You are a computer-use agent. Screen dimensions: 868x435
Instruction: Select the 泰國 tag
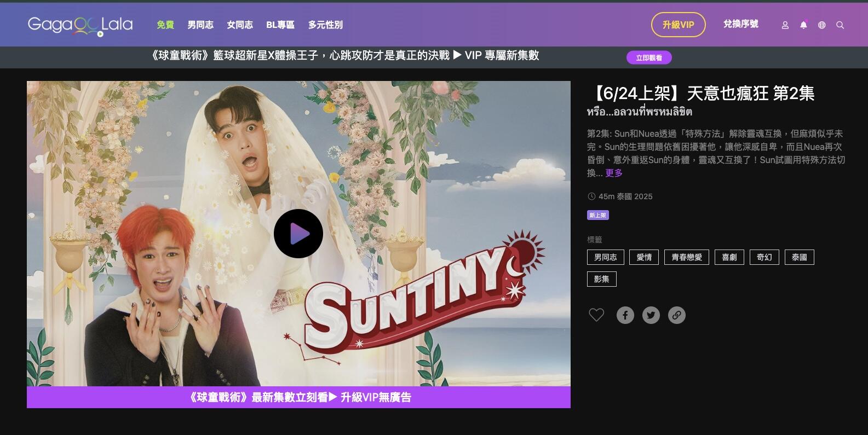(800, 257)
